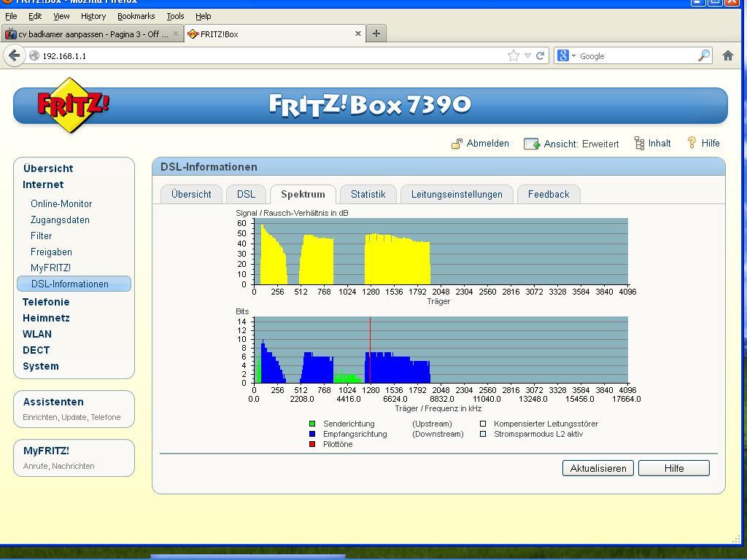The height and width of the screenshot is (560, 747).
Task: Open the URL history dropdown arrow
Action: (527, 55)
